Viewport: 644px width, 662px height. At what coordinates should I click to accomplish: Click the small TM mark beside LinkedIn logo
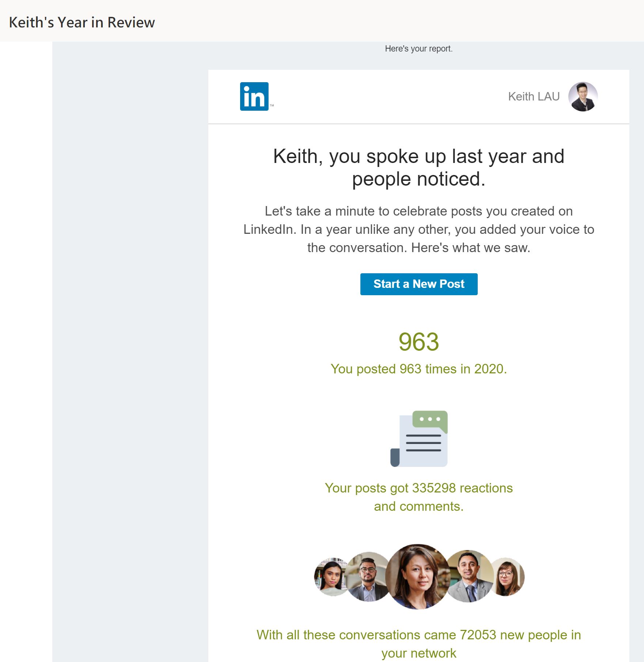[272, 105]
